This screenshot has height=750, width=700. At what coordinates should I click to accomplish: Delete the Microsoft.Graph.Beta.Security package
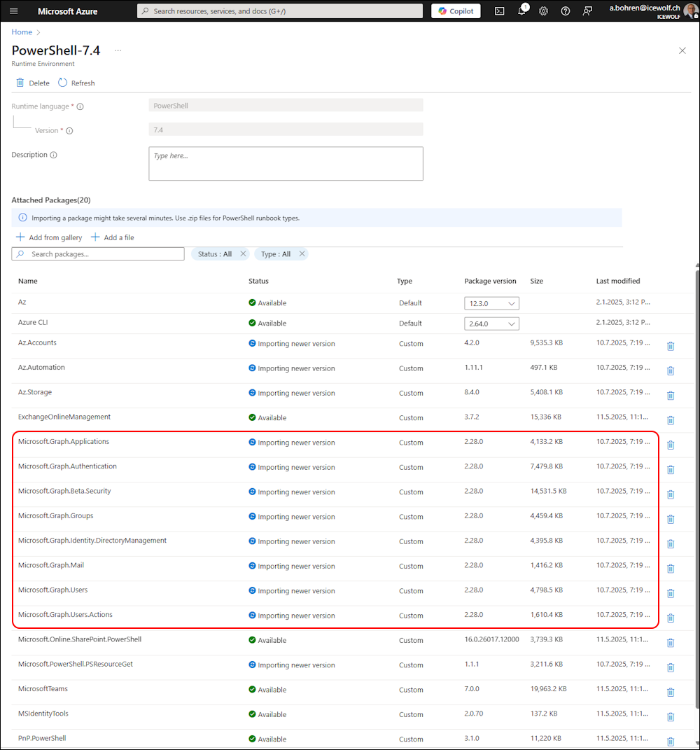(x=671, y=494)
